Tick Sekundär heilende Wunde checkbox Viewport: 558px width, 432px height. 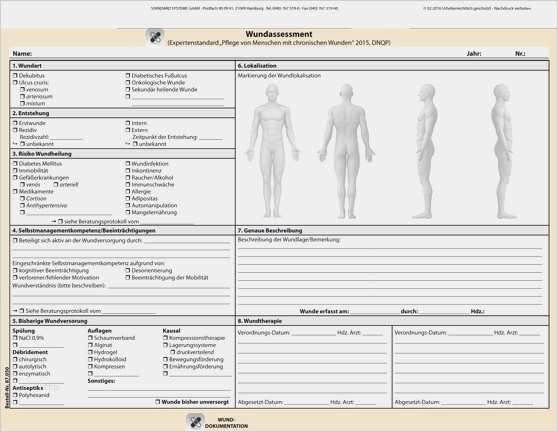pyautogui.click(x=128, y=90)
